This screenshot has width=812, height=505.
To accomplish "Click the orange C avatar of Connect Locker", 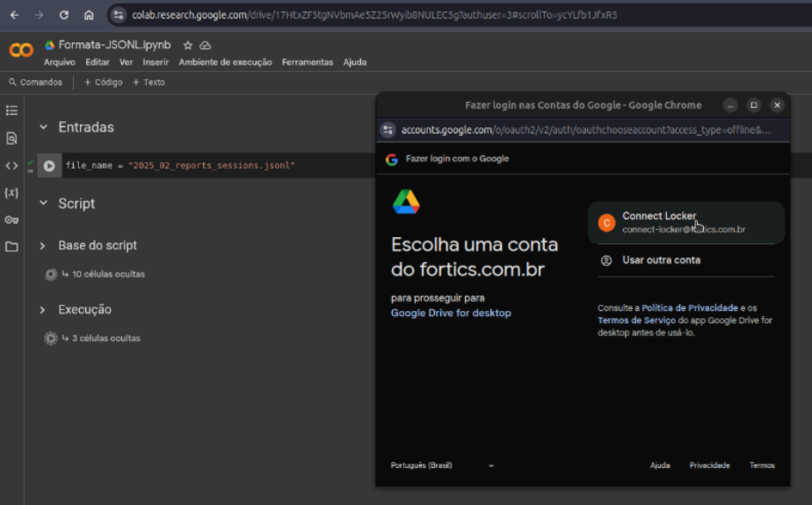I will (606, 222).
